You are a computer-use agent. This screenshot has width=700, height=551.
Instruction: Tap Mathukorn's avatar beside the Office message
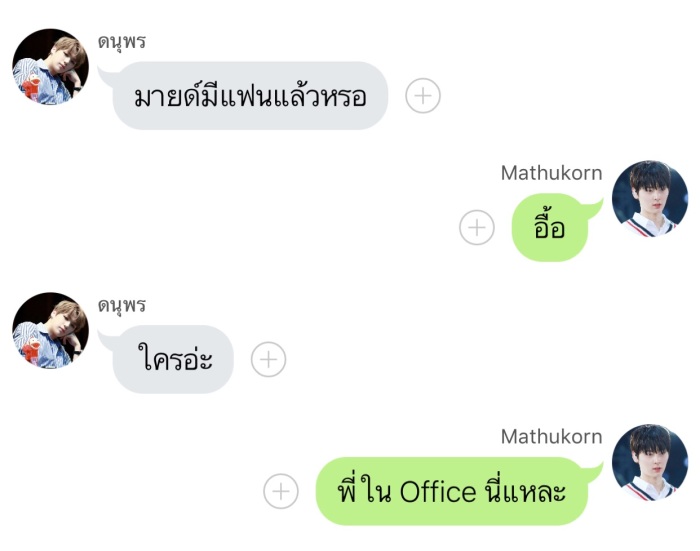click(650, 463)
